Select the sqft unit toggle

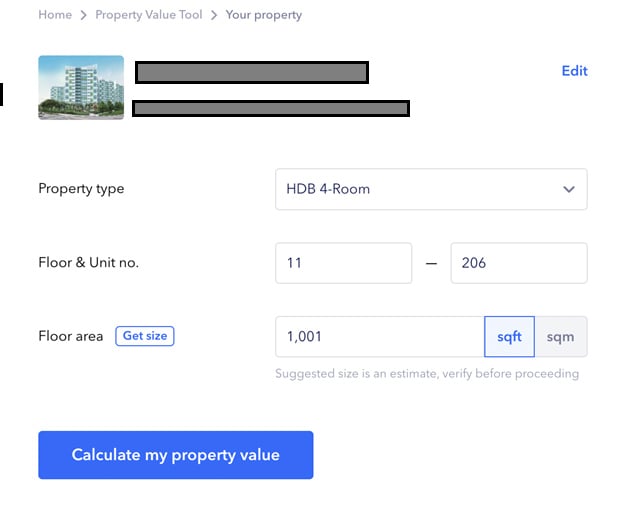click(509, 337)
